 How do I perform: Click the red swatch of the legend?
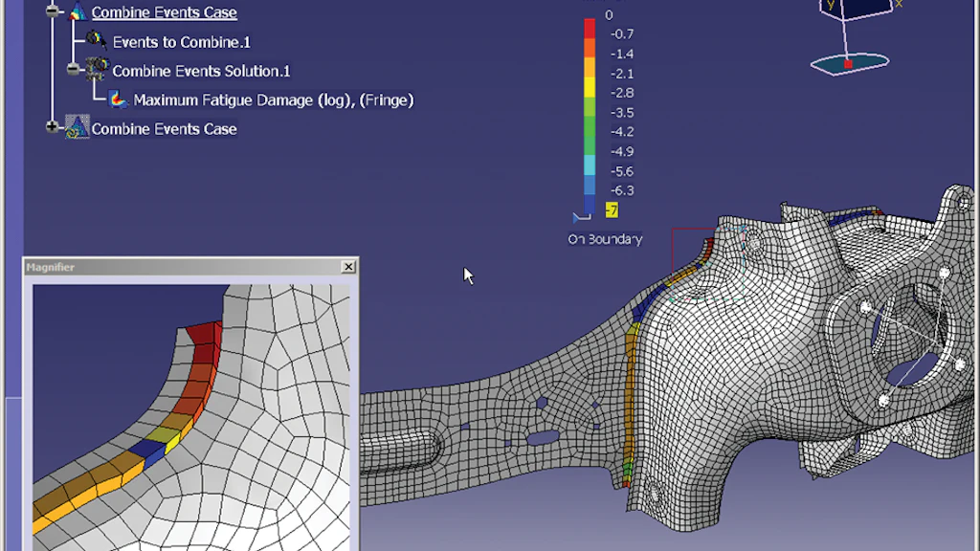click(x=590, y=29)
